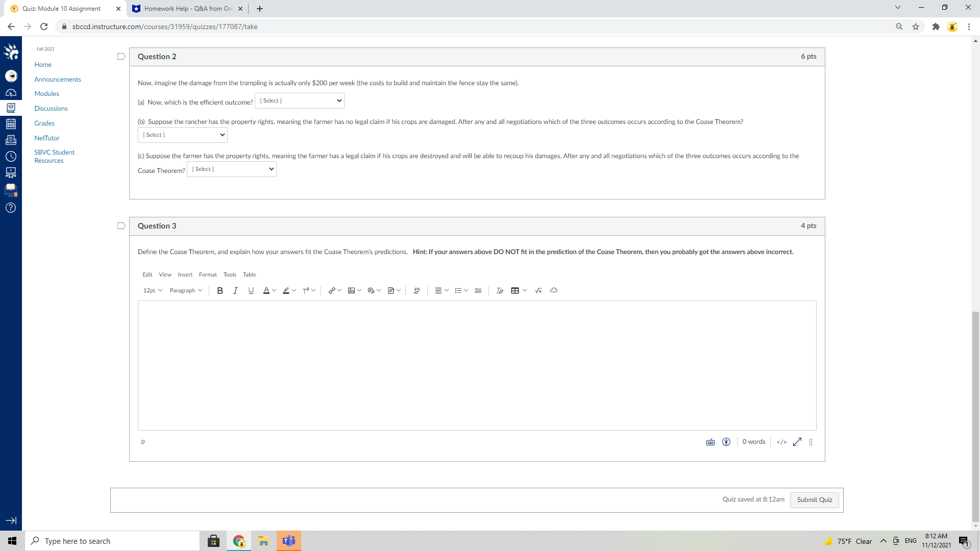
Task: Flag Question 2 for review
Action: 121,57
